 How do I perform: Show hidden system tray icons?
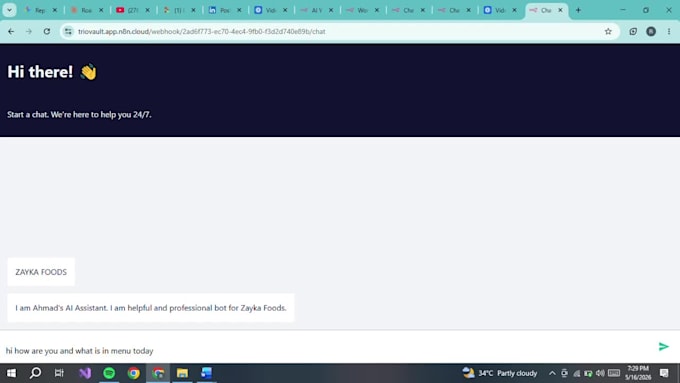[552, 373]
